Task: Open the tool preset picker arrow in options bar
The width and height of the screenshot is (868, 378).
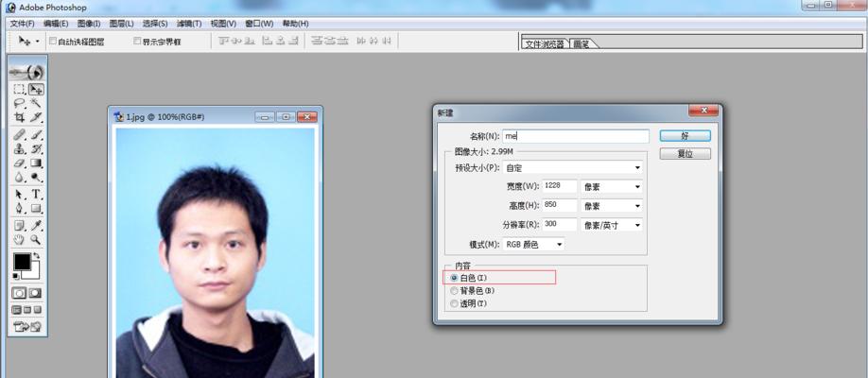Action: pos(37,41)
